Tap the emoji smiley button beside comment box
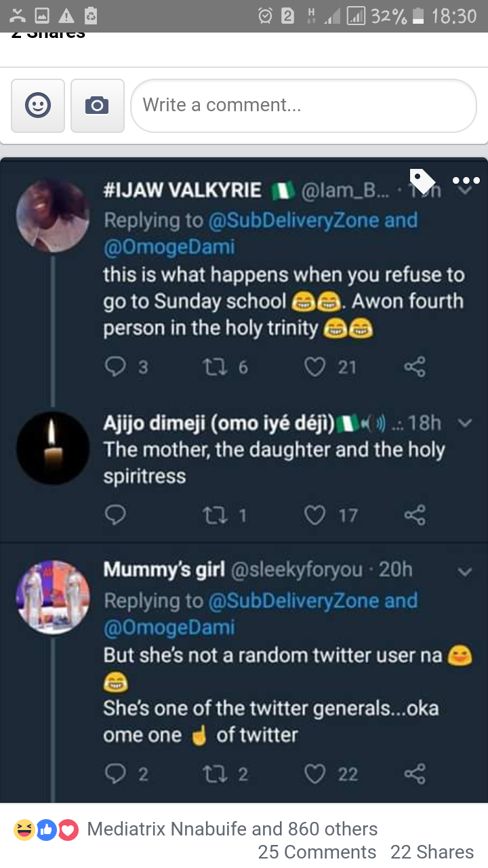The image size is (488, 868). [38, 105]
